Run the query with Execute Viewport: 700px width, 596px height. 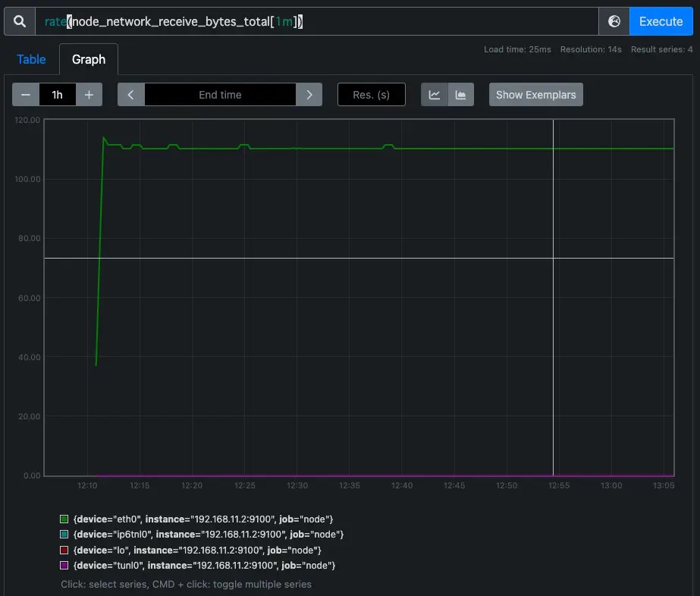coord(661,21)
